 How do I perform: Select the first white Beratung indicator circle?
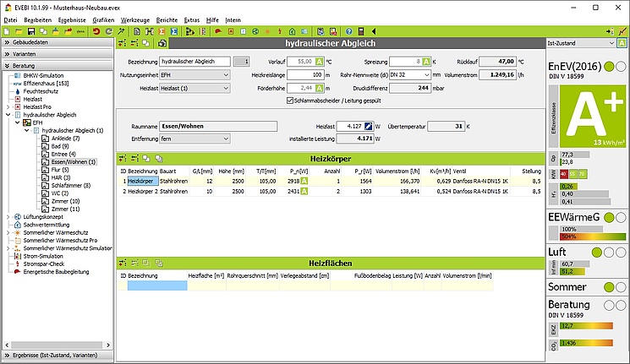609,306
